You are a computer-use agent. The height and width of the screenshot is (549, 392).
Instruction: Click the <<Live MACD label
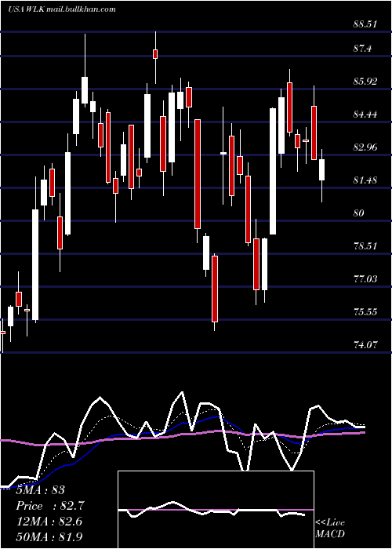(x=330, y=529)
